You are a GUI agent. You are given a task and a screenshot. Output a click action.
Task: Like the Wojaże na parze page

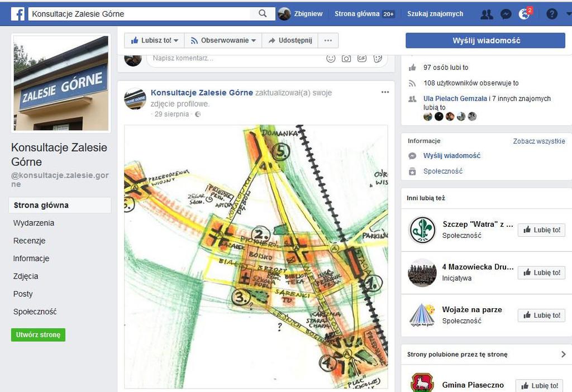pyautogui.click(x=541, y=315)
